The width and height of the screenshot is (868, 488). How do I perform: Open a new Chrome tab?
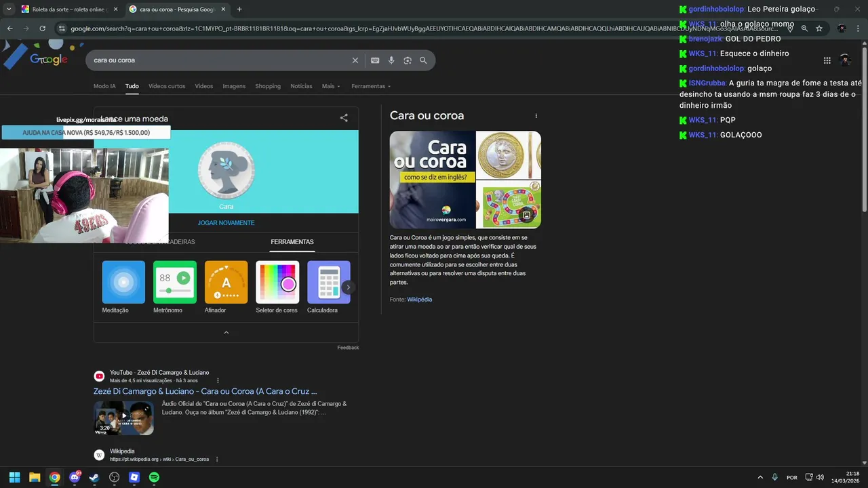tap(239, 9)
